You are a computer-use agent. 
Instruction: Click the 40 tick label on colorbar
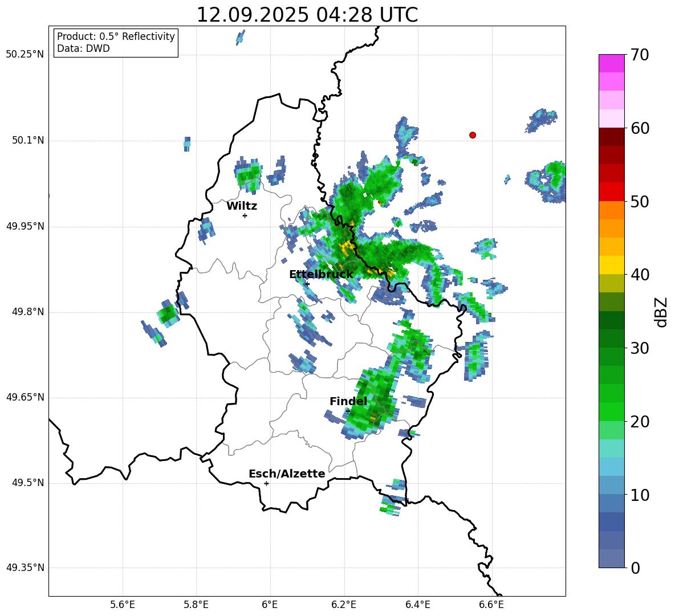click(x=640, y=275)
